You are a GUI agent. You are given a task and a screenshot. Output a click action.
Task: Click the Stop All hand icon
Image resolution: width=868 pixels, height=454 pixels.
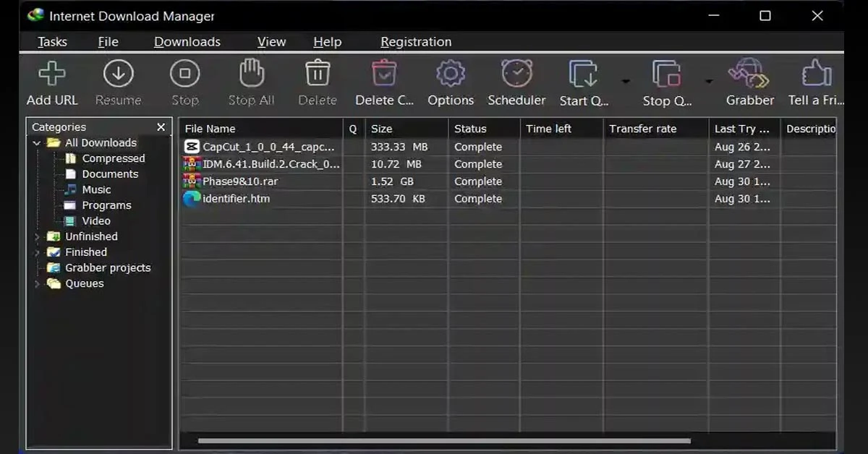pyautogui.click(x=251, y=74)
